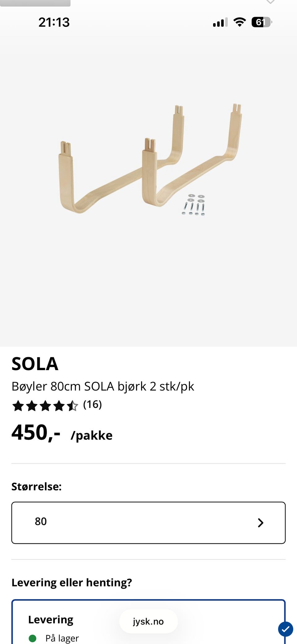
Task: Open the Størrelse size selector showing 80
Action: click(148, 523)
